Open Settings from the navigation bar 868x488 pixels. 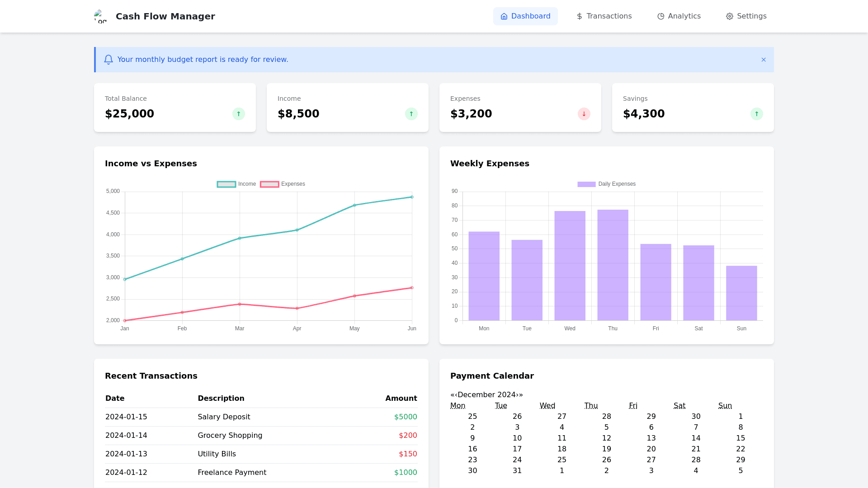pyautogui.click(x=746, y=16)
